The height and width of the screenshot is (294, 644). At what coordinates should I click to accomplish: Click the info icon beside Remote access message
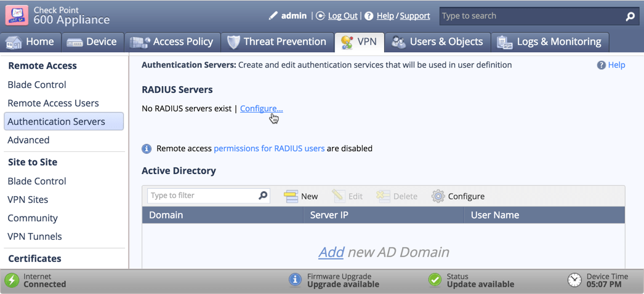click(x=147, y=148)
